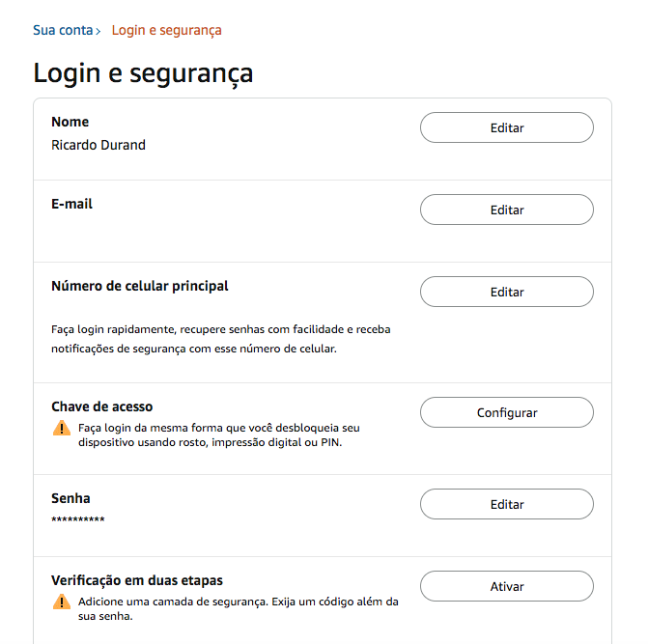Click the Chave de acesso heading
This screenshot has height=644, width=648.
click(101, 406)
